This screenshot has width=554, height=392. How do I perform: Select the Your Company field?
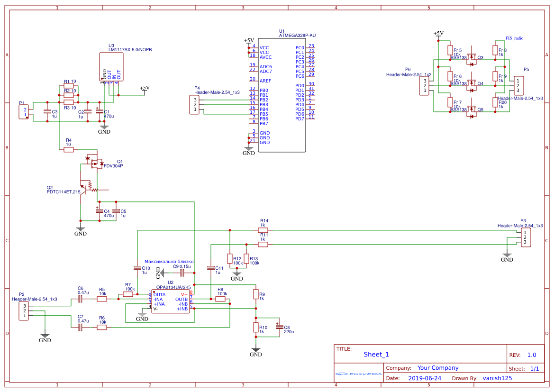pyautogui.click(x=438, y=368)
